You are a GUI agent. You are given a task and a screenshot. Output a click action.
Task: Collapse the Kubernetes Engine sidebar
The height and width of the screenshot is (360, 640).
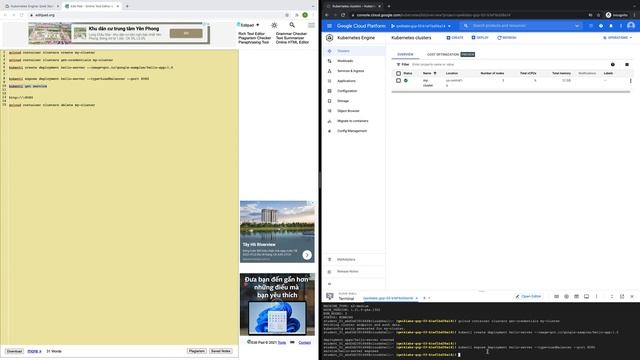pos(330,284)
